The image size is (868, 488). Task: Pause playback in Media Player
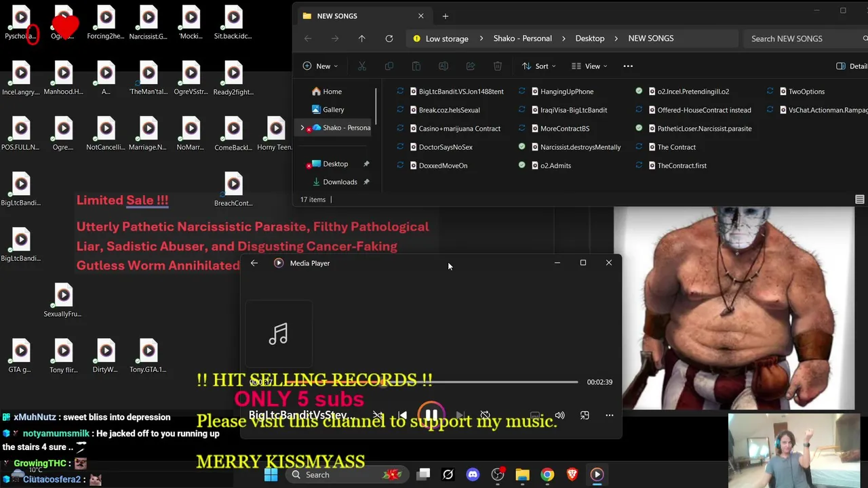click(x=431, y=415)
